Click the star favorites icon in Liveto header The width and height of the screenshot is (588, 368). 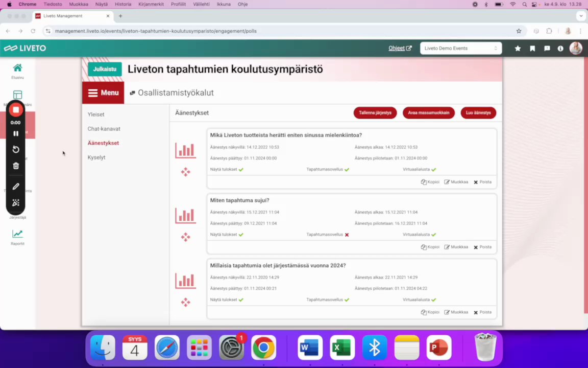518,49
